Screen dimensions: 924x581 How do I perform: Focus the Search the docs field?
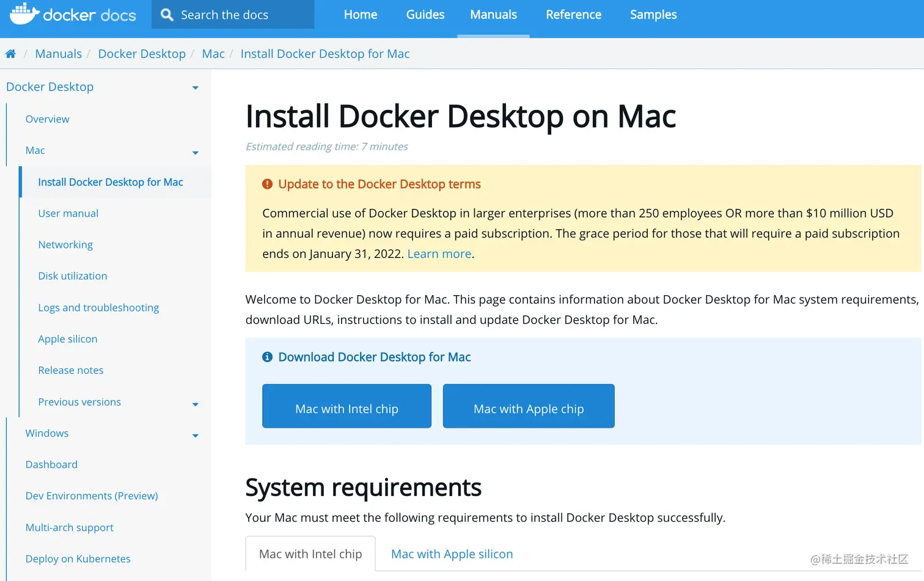(x=233, y=15)
